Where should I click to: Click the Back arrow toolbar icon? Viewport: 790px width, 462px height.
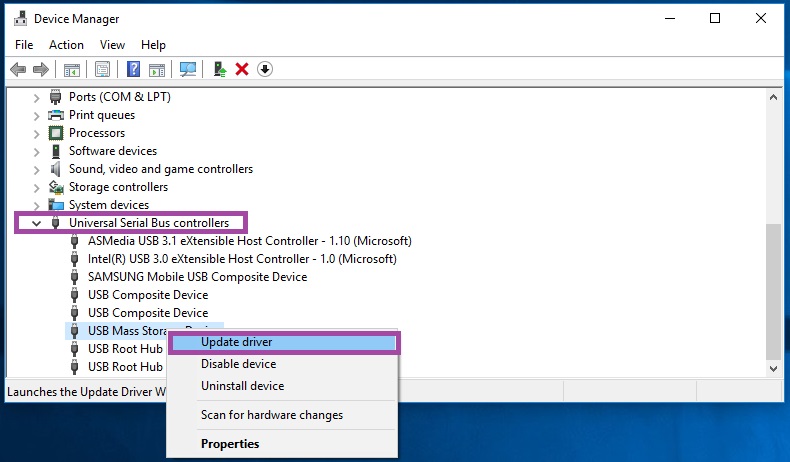click(x=18, y=69)
